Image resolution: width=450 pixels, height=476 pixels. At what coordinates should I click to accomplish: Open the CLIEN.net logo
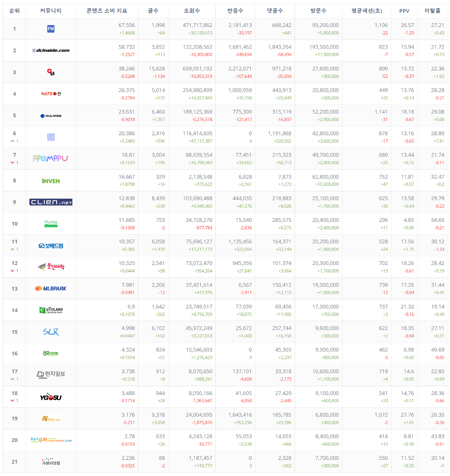coord(51,202)
